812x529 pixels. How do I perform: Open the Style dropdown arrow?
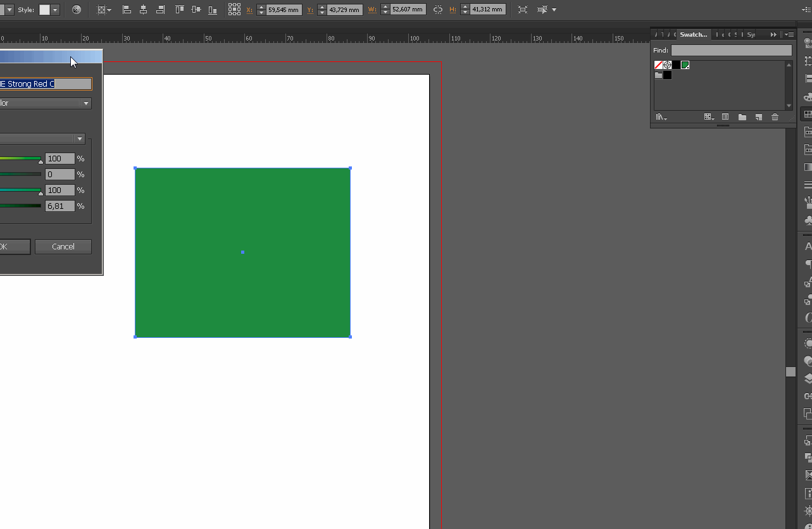[55, 9]
